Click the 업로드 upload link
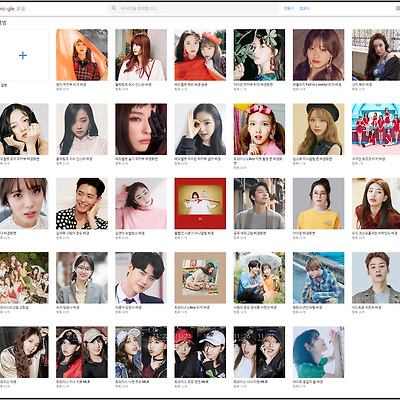Viewport: 400px width, 400px height. click(305, 8)
